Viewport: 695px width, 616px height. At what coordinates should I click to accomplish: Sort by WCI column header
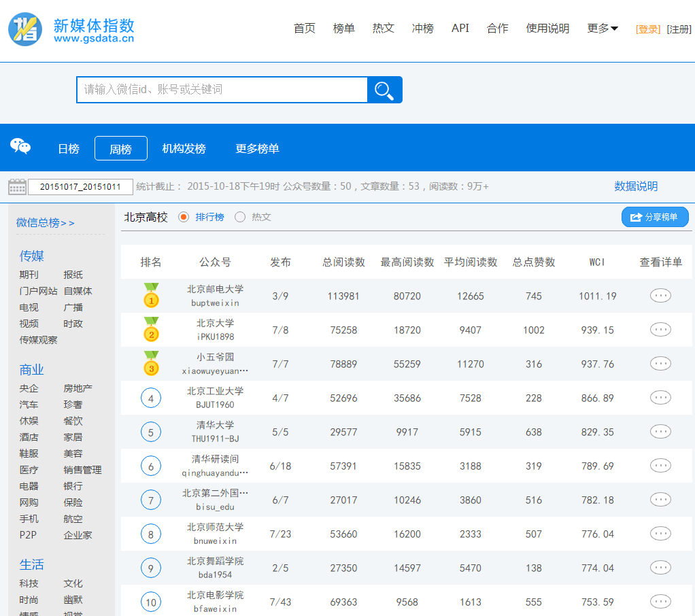pyautogui.click(x=597, y=262)
